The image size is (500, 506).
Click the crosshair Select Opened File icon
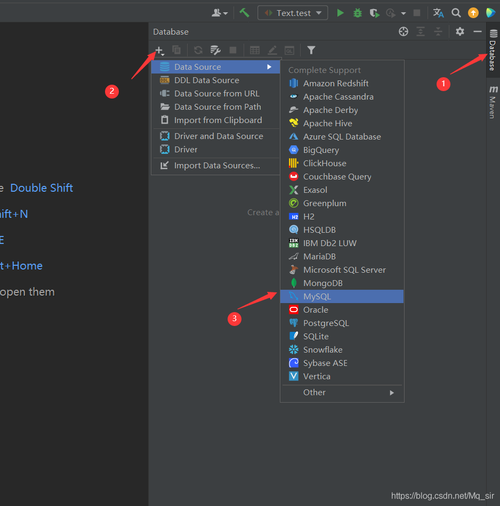point(403,32)
